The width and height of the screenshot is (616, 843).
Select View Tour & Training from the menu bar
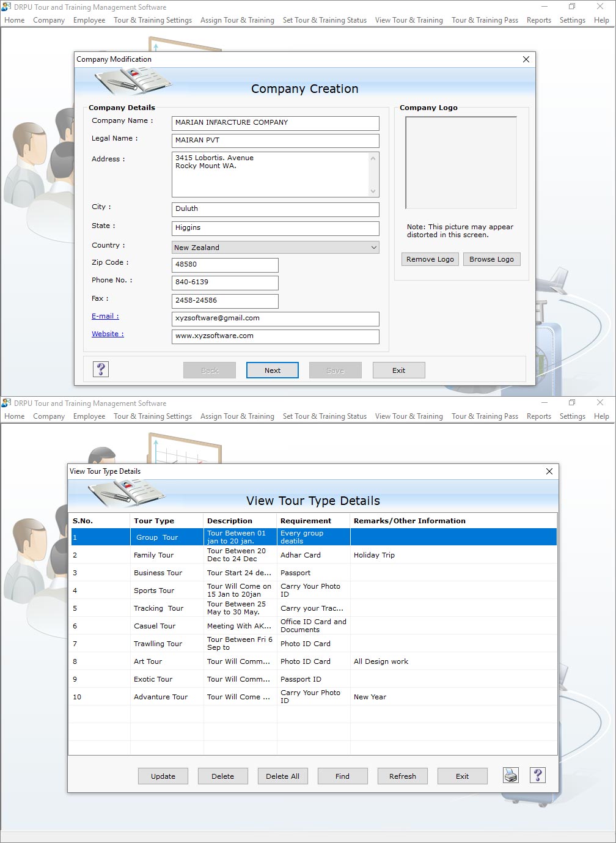[x=408, y=20]
